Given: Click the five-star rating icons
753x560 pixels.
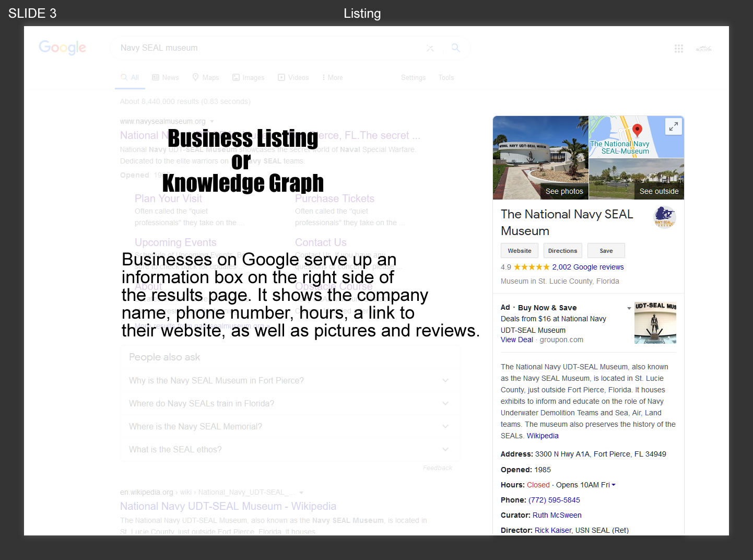Looking at the screenshot, I should click(532, 267).
